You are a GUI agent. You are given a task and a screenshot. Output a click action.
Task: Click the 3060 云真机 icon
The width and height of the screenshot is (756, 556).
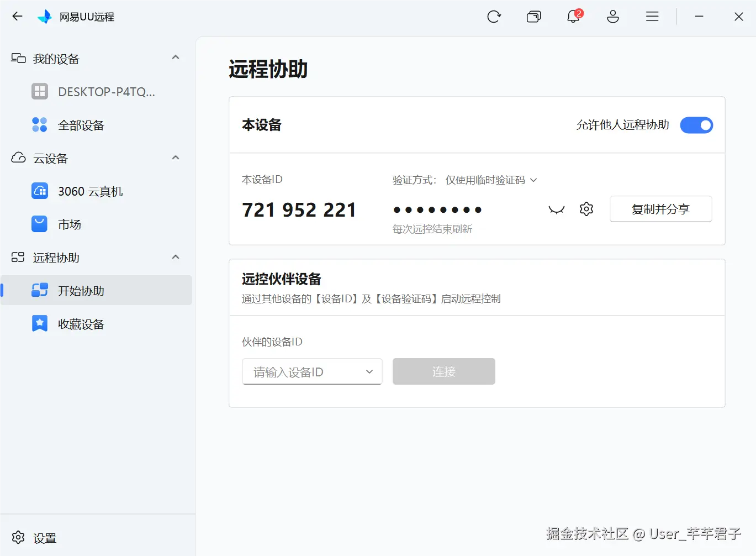click(40, 191)
